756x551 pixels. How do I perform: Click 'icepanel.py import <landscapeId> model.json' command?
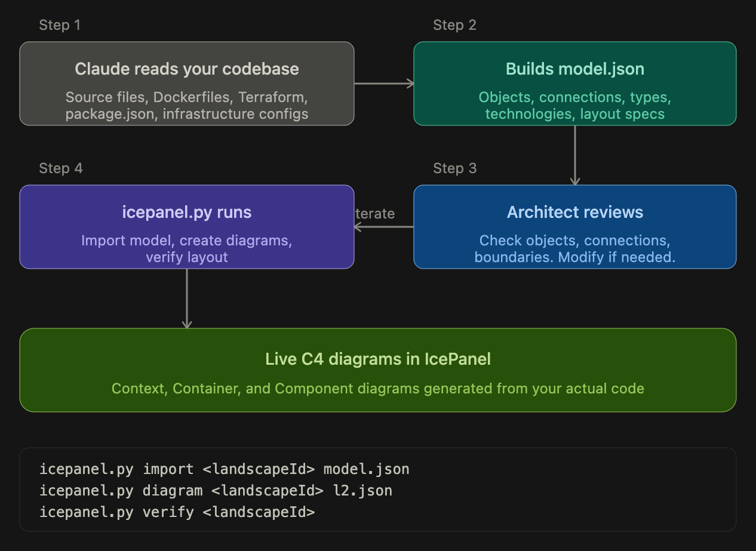point(225,469)
